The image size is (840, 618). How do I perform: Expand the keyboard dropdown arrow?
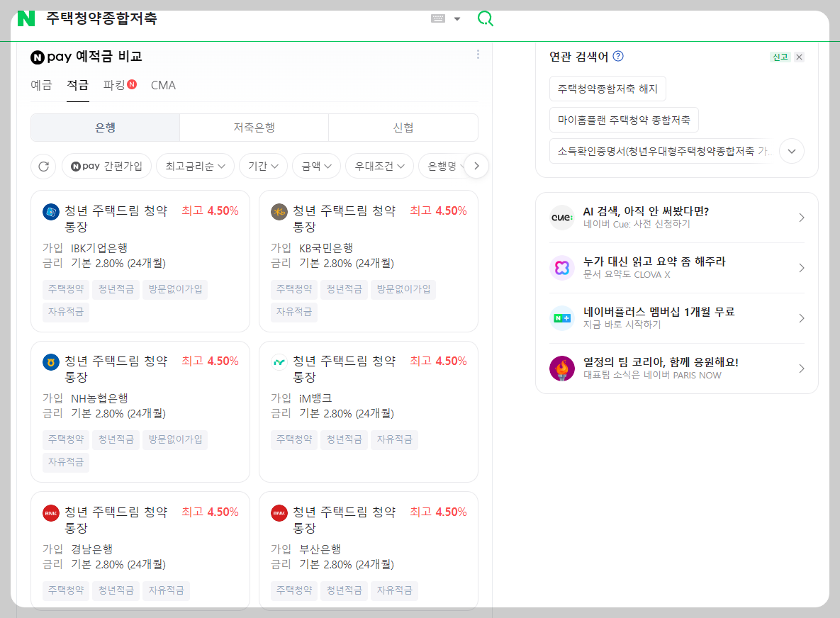pos(457,18)
